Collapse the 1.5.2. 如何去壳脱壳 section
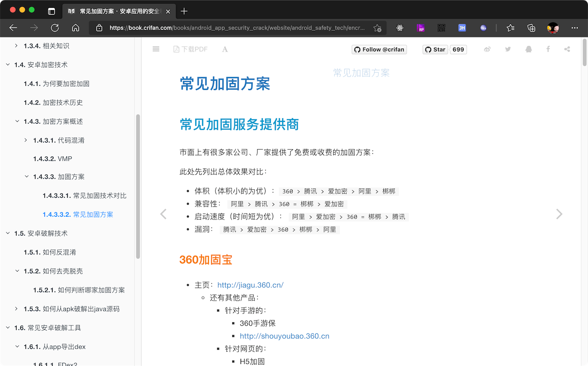 coord(17,271)
